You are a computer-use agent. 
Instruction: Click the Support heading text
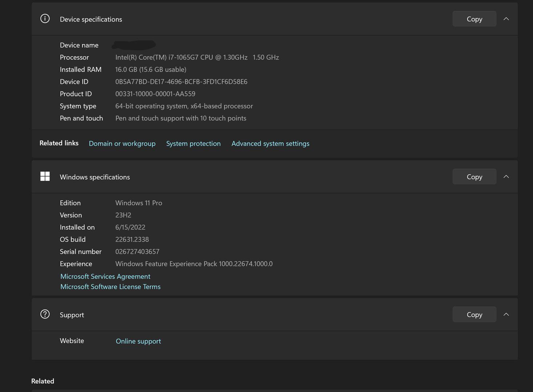72,315
